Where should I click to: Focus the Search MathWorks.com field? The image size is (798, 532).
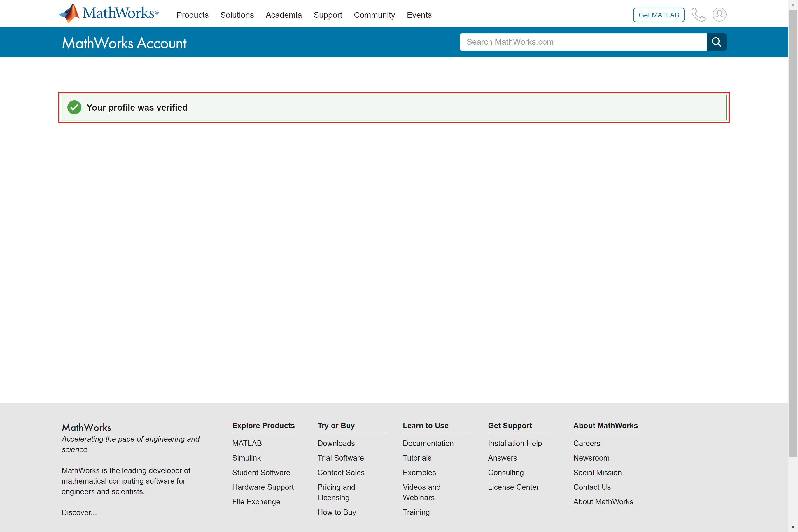point(583,42)
